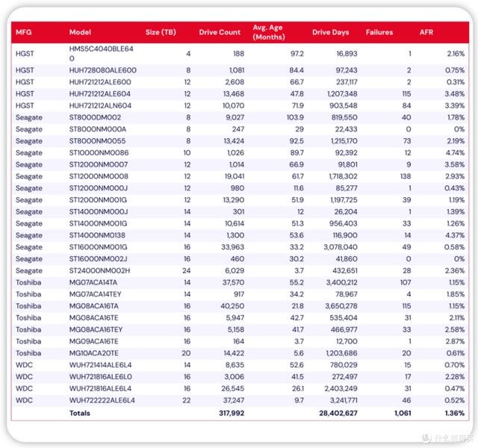Screen dimensions: 478x448
Task: Click average age 97.2 for HMS5C4040BLE640
Action: pyautogui.click(x=297, y=54)
